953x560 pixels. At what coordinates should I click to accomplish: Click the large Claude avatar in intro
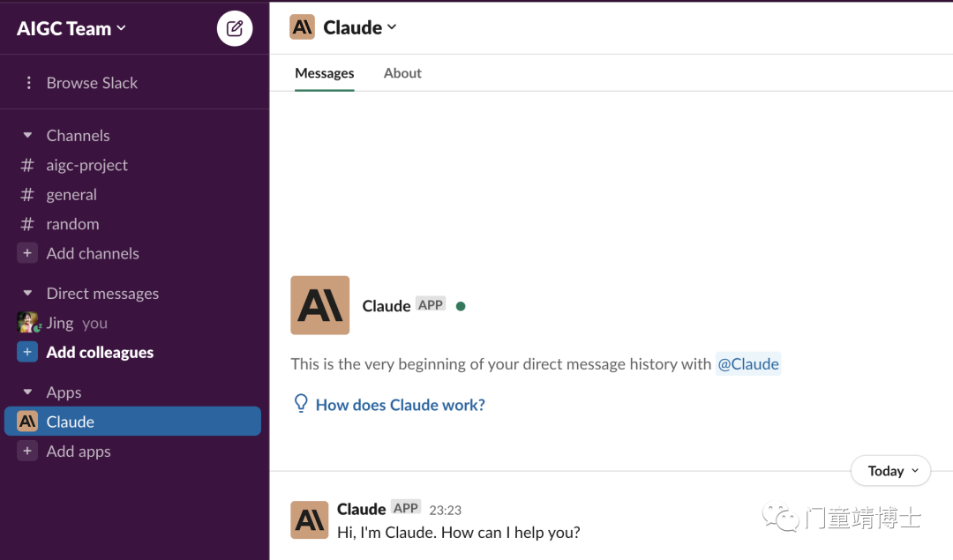[319, 305]
